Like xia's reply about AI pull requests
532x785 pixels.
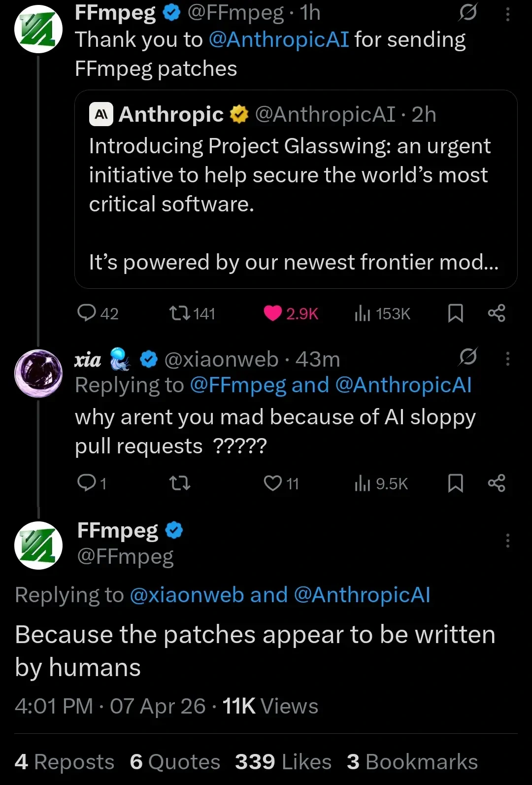click(273, 483)
